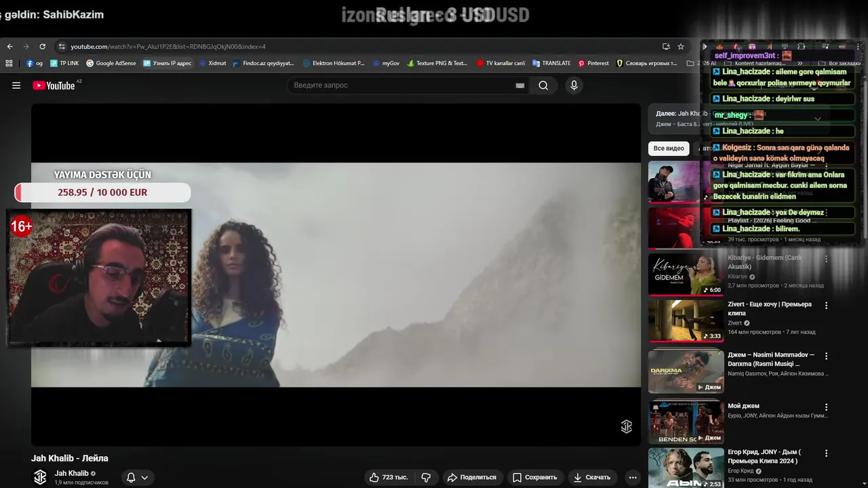
Task: Click the 258.95 / 10 000 EUR donation bar
Action: click(x=102, y=192)
